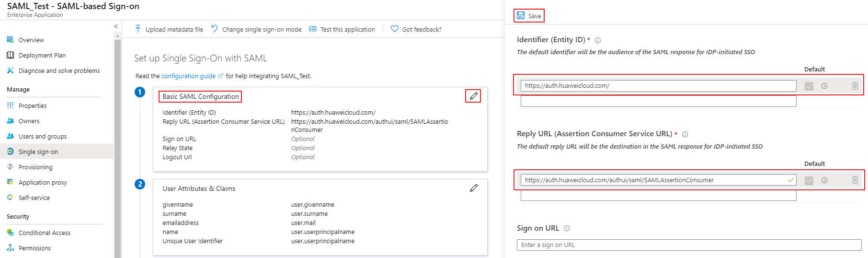Click the sidebar scrollbar up arrow
The image size is (868, 258).
pyautogui.click(x=117, y=36)
